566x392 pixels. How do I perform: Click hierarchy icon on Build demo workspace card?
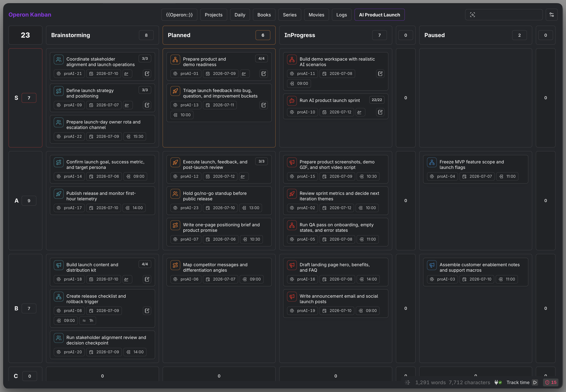[x=292, y=59]
